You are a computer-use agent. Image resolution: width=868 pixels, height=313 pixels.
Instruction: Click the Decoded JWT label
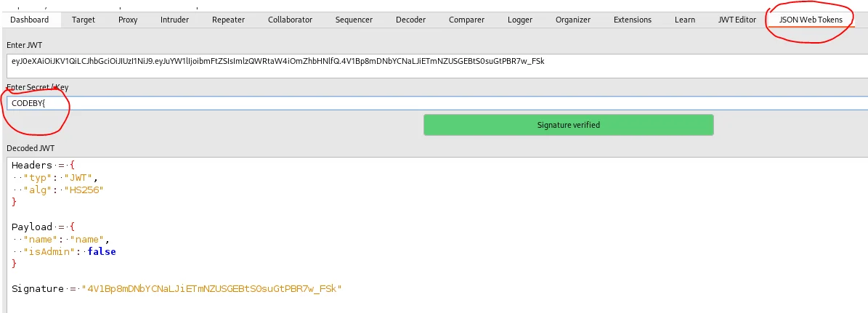click(31, 148)
